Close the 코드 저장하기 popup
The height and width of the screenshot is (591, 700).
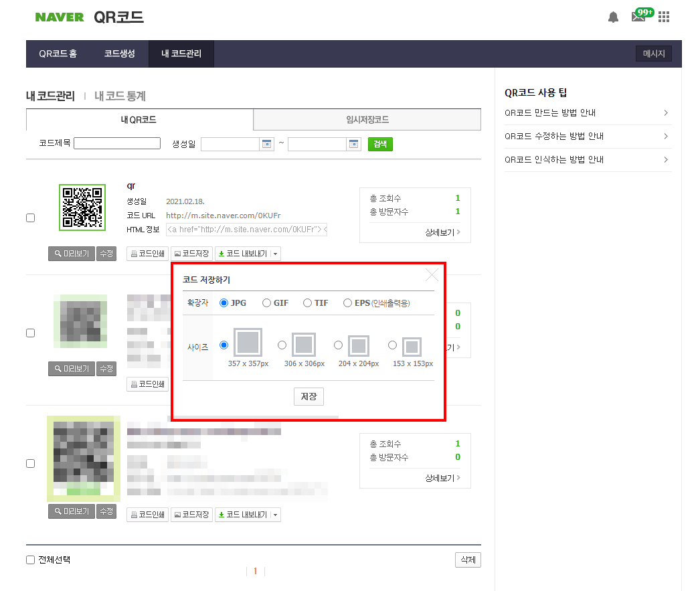pyautogui.click(x=432, y=275)
